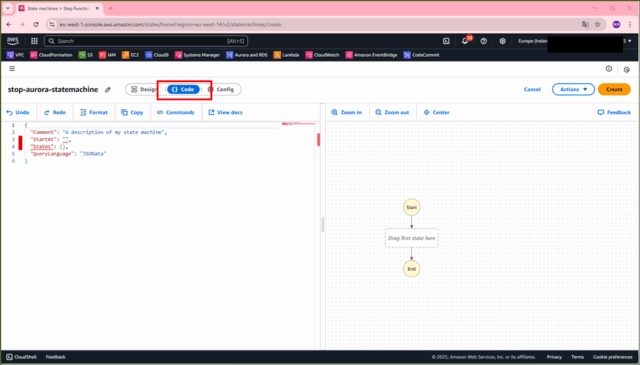This screenshot has width=640, height=365.
Task: Click the Cancel link
Action: coord(532,89)
